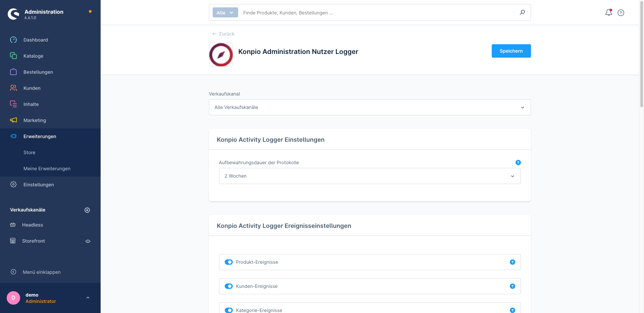The height and width of the screenshot is (313, 644).
Task: Click the Verkaufskanäle section title
Action: click(x=28, y=210)
